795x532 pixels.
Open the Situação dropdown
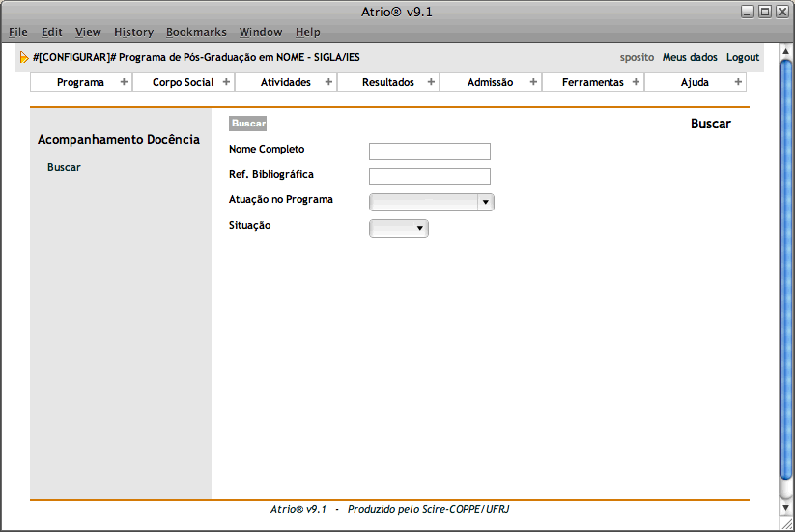coord(399,228)
